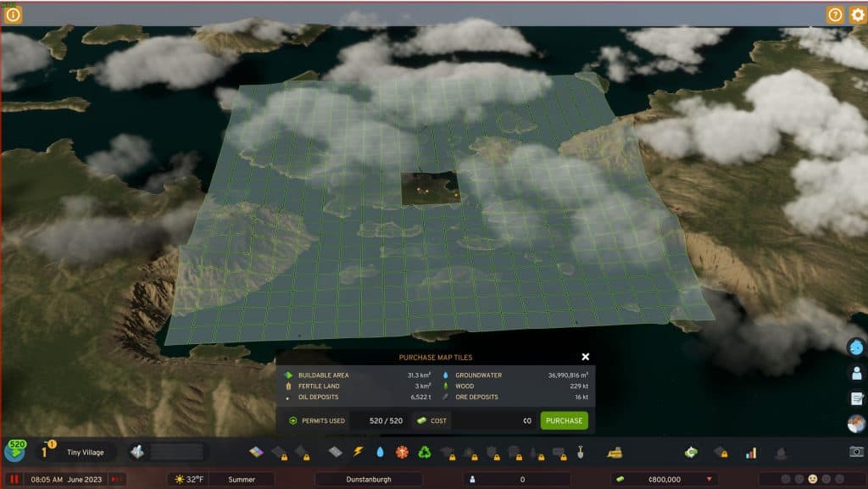
Task: Open the help question mark button
Action: pyautogui.click(x=835, y=14)
